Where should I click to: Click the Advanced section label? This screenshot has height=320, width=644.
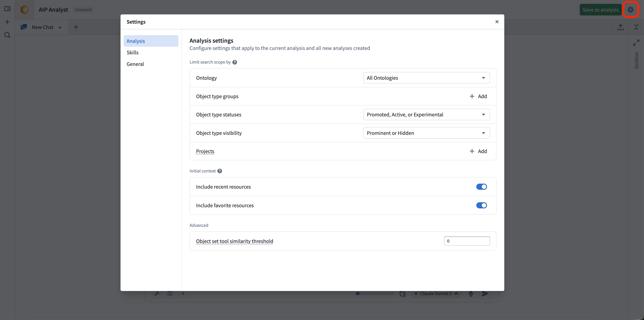199,225
